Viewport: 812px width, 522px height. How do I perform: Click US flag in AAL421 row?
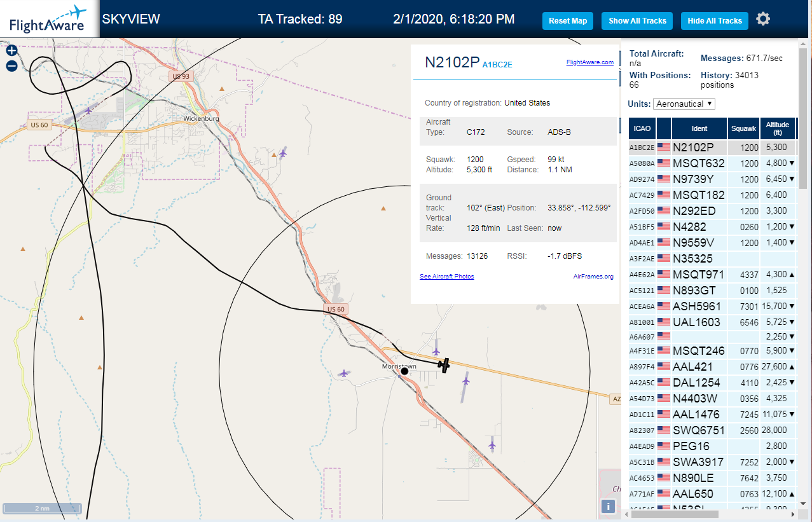664,367
